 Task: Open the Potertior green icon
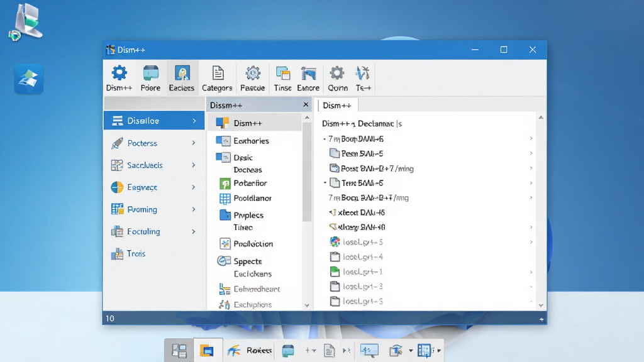(225, 183)
